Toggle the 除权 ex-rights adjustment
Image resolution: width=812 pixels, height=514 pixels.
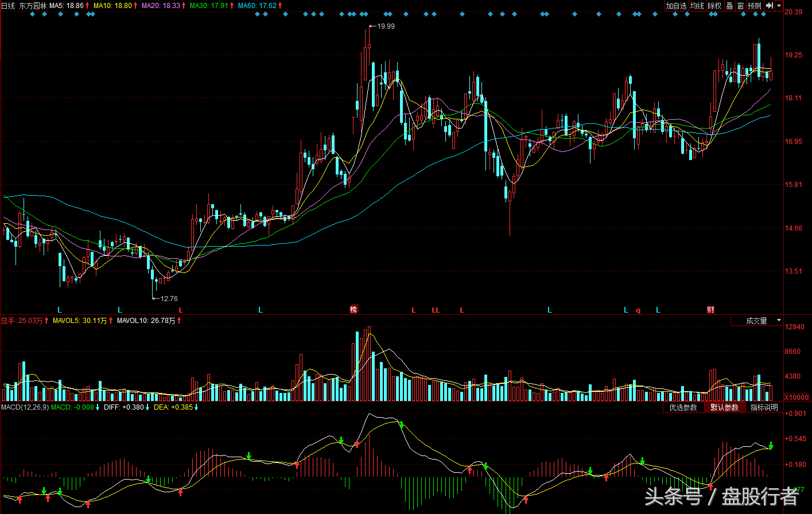(x=714, y=6)
